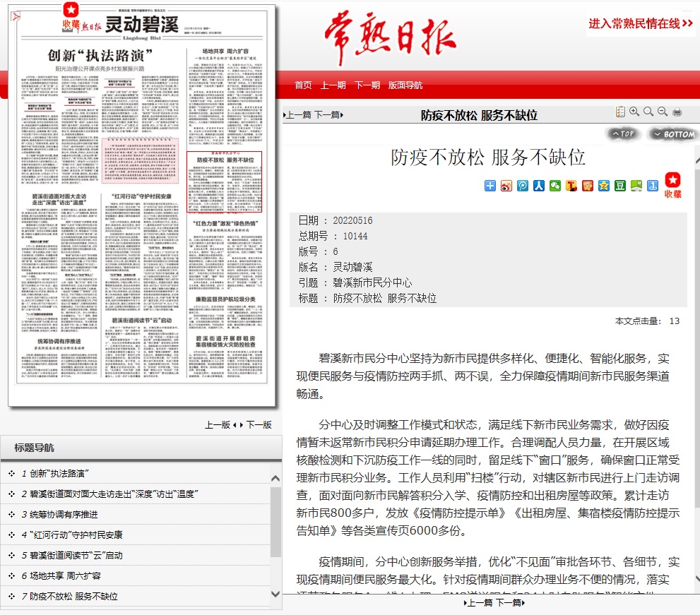Viewport: 700px width, 615px height.
Task: Click 上一篇 above the article title
Action: point(297,114)
